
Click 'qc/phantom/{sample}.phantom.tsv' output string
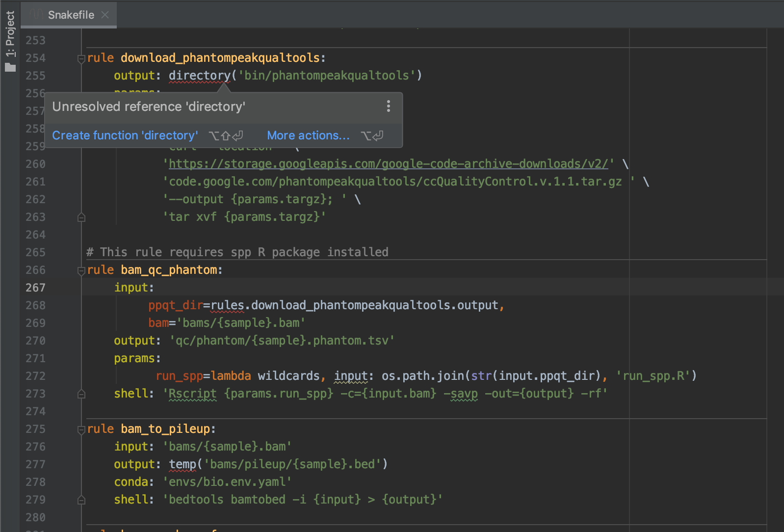[282, 341]
